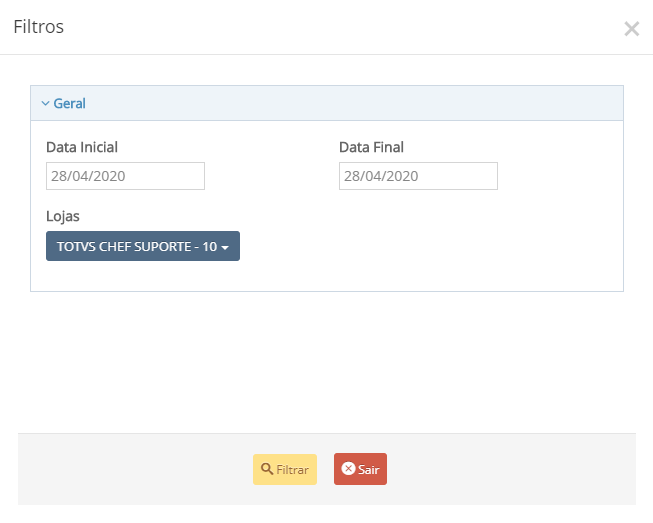Collapse the Geral section chevron

click(x=45, y=103)
